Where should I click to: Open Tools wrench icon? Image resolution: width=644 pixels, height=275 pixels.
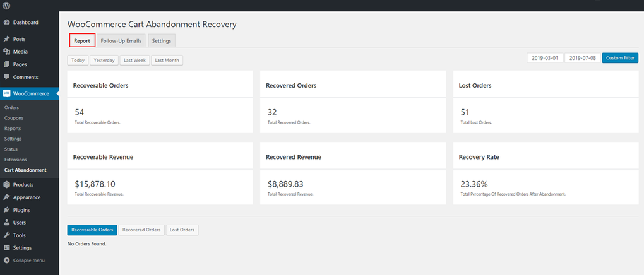click(6, 235)
